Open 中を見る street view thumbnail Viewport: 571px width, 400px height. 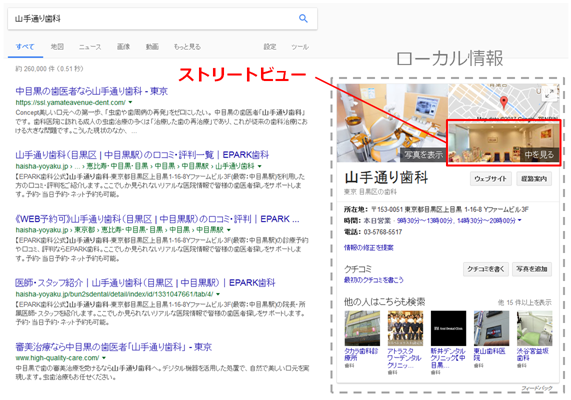(x=504, y=143)
